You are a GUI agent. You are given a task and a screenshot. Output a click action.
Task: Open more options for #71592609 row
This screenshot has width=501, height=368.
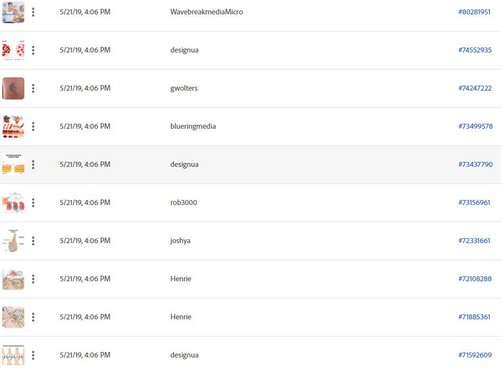(x=33, y=355)
